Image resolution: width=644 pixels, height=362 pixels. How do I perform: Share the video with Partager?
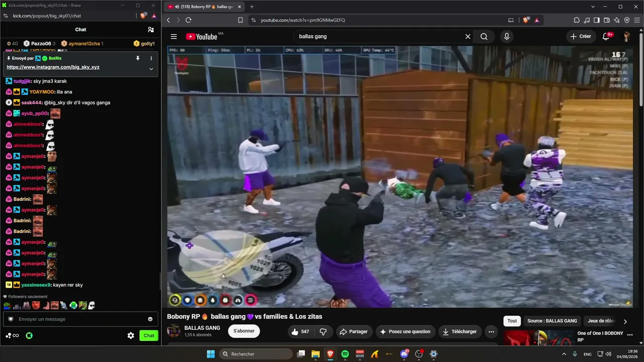coord(354,332)
